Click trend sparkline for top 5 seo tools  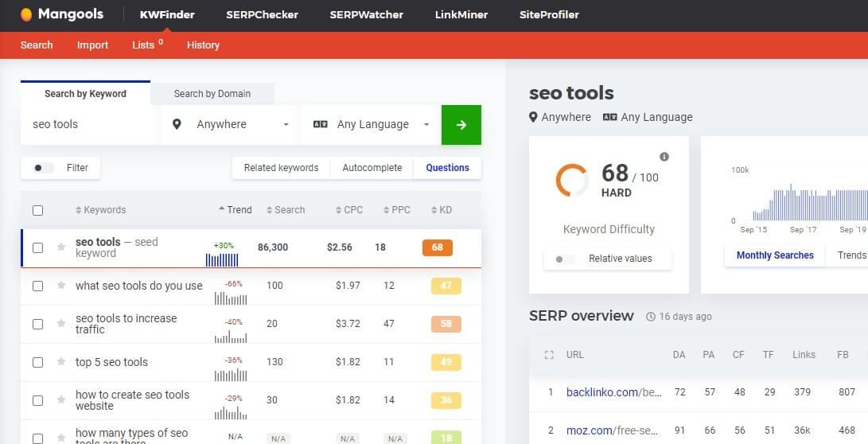point(231,375)
